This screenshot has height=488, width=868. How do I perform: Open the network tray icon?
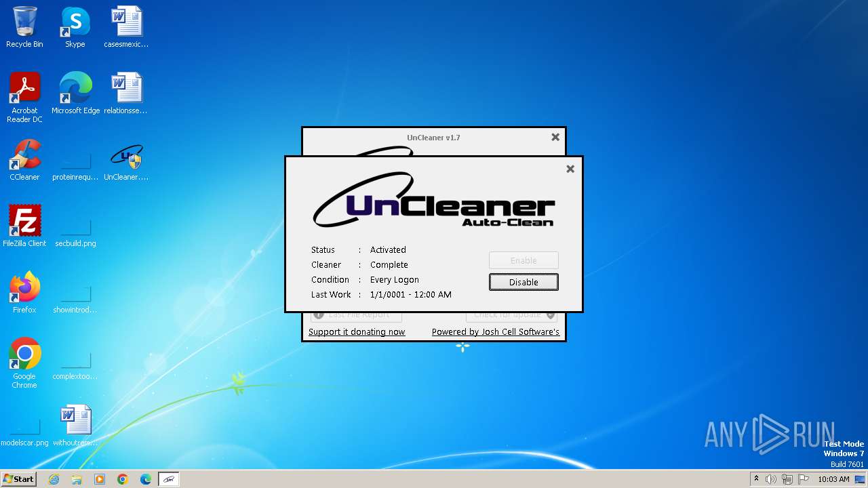tap(787, 479)
